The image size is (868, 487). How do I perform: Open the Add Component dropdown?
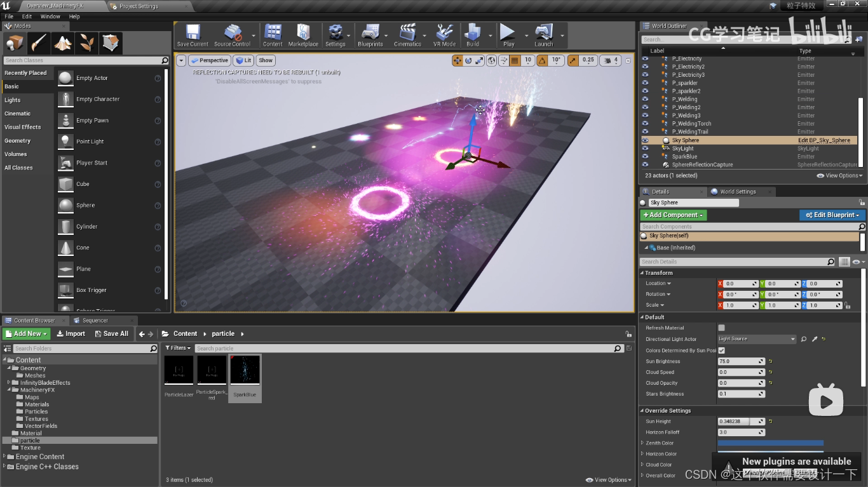click(674, 215)
